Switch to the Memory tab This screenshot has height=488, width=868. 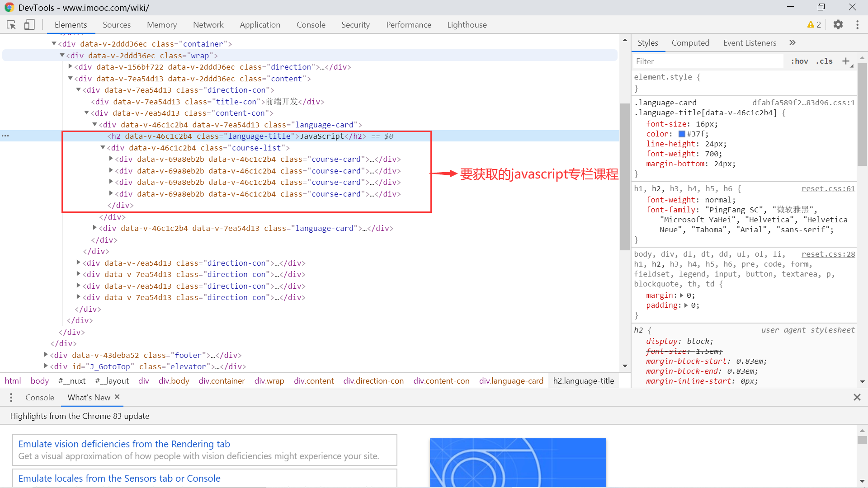pyautogui.click(x=162, y=25)
